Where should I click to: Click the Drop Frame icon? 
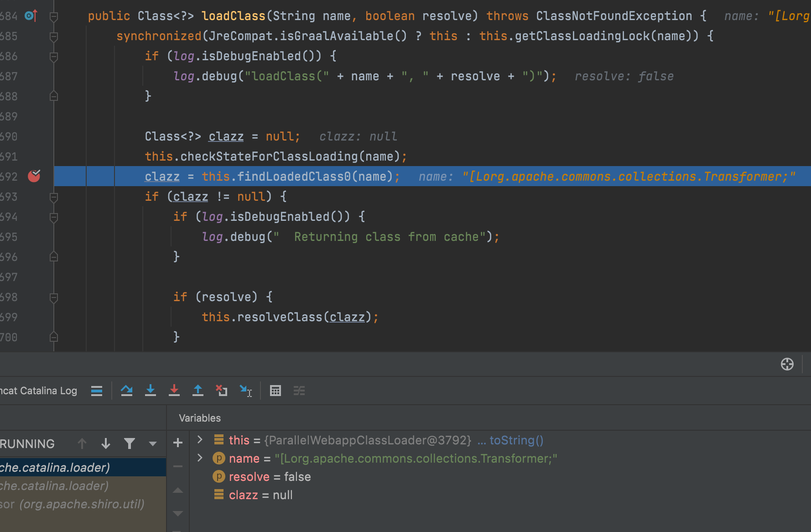pos(222,391)
